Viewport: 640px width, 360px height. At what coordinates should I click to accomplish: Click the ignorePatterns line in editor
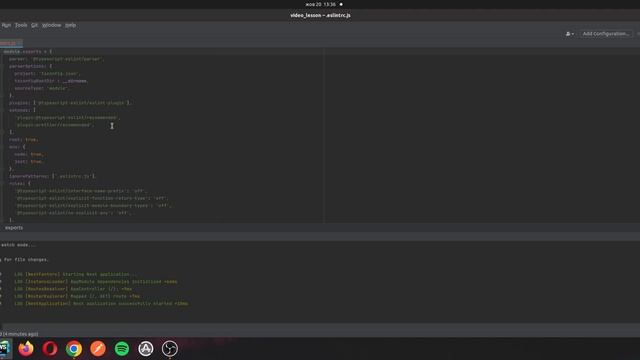point(53,176)
